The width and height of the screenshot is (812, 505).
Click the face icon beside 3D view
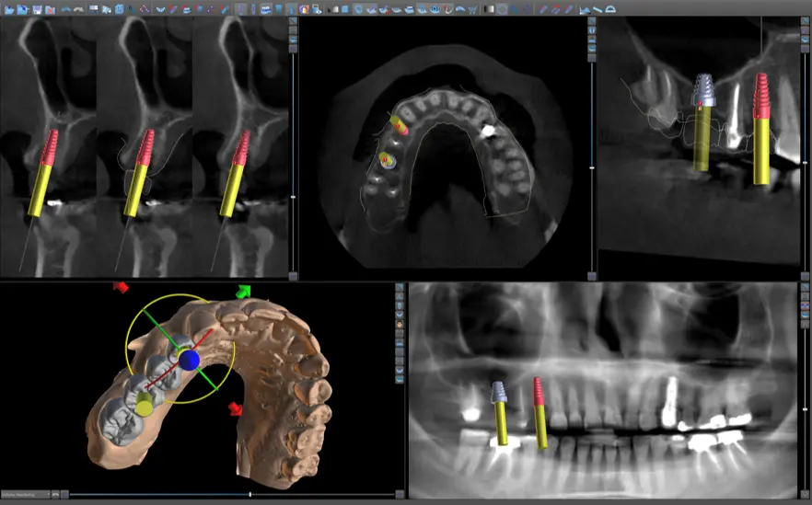pyautogui.click(x=400, y=324)
